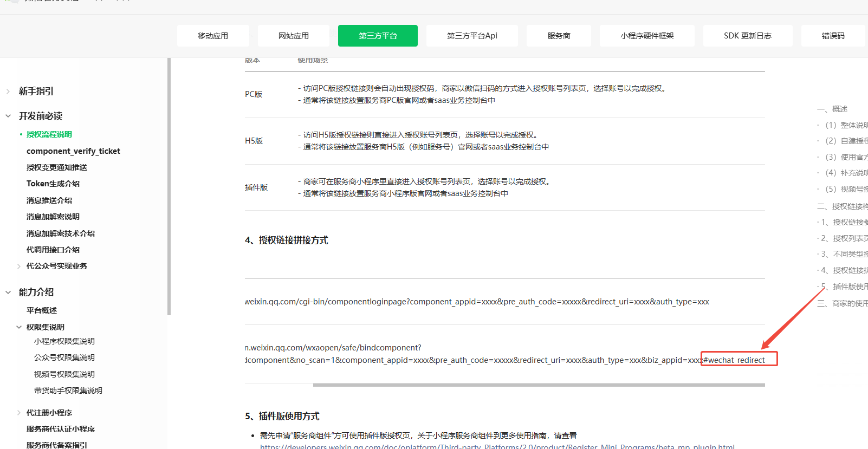Screen dimensions: 868x449
Task: Jump to outline entry starting with 三、商家的使用
Action: tap(843, 303)
